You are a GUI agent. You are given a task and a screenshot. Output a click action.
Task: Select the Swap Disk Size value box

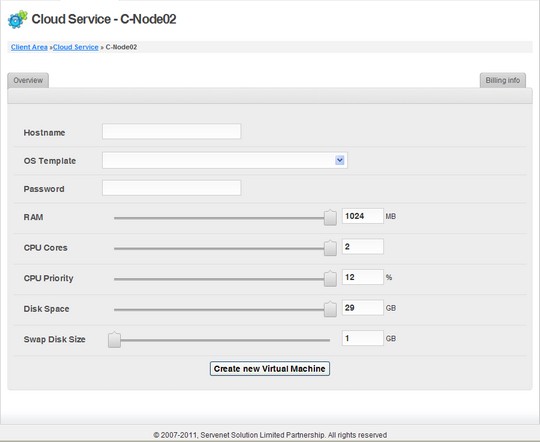(x=363, y=338)
